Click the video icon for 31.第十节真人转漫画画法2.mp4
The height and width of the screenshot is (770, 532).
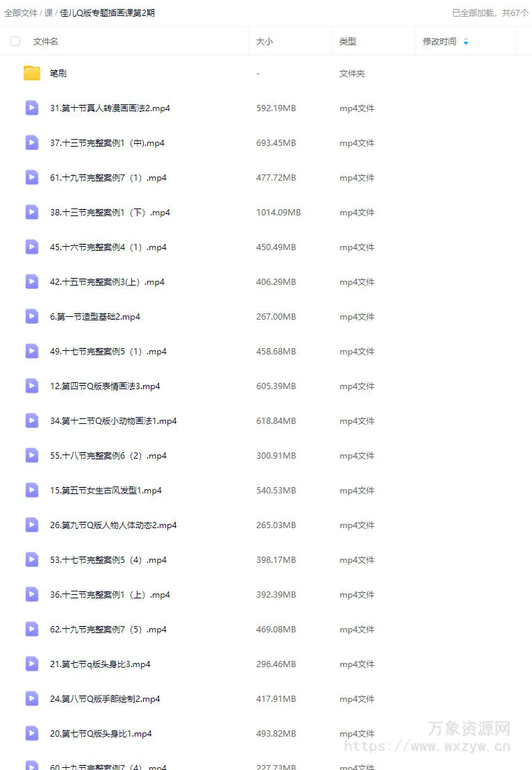(32, 108)
